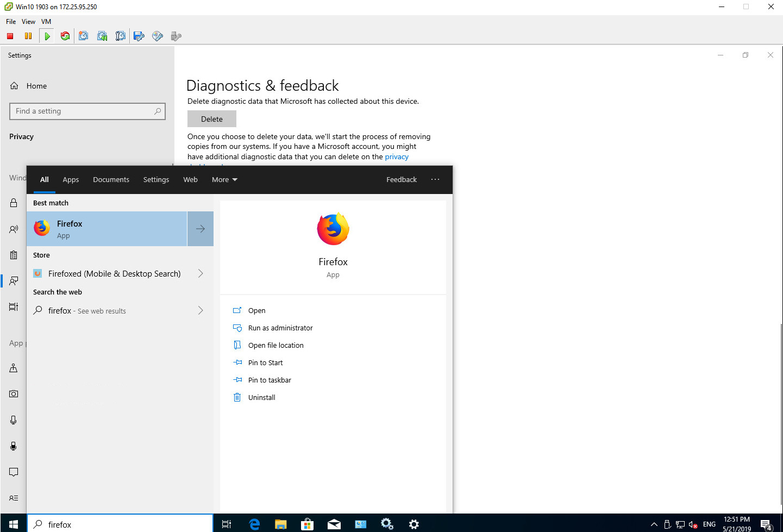Click the Diagnostics & feedback sidebar icon
The image size is (783, 532).
[x=14, y=281]
